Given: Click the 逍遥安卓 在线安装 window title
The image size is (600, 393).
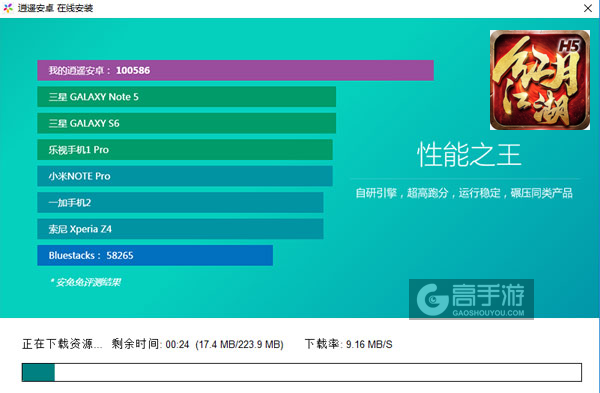Looking at the screenshot, I should pyautogui.click(x=55, y=8).
